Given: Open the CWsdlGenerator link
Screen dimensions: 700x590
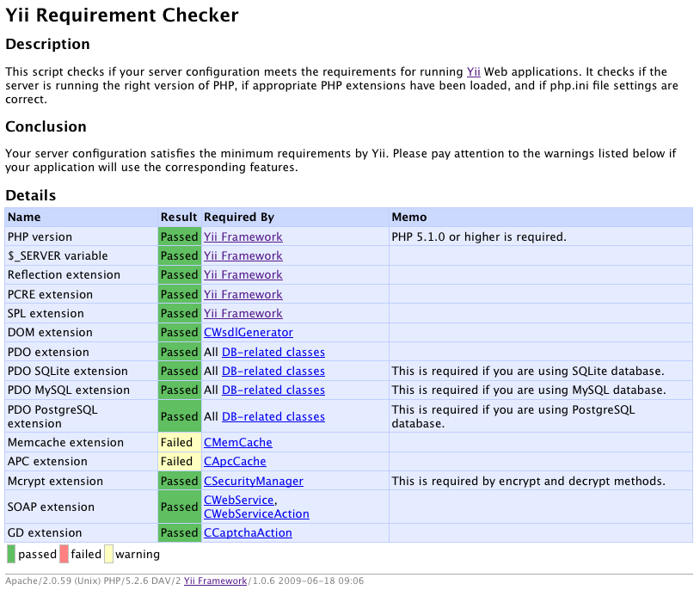Looking at the screenshot, I should coord(248,332).
